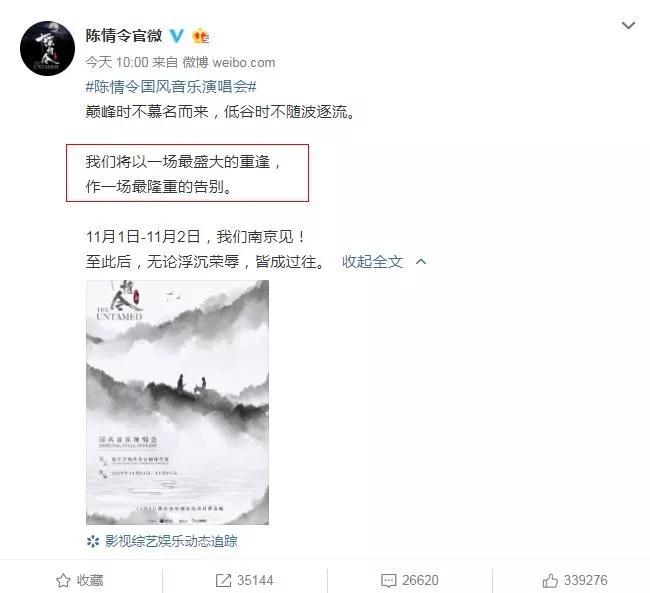Open the 微博 weibo.com source link
Image resolution: width=650 pixels, height=593 pixels.
229,63
